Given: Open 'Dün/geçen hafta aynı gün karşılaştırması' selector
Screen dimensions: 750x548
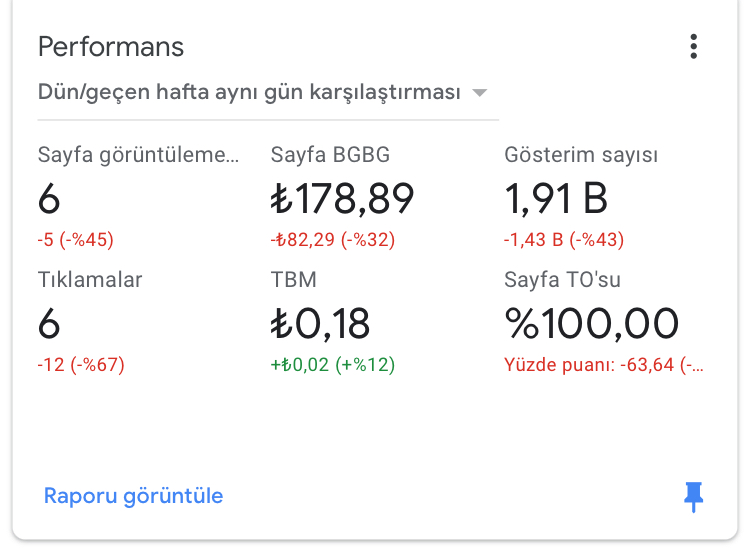Looking at the screenshot, I should click(248, 93).
